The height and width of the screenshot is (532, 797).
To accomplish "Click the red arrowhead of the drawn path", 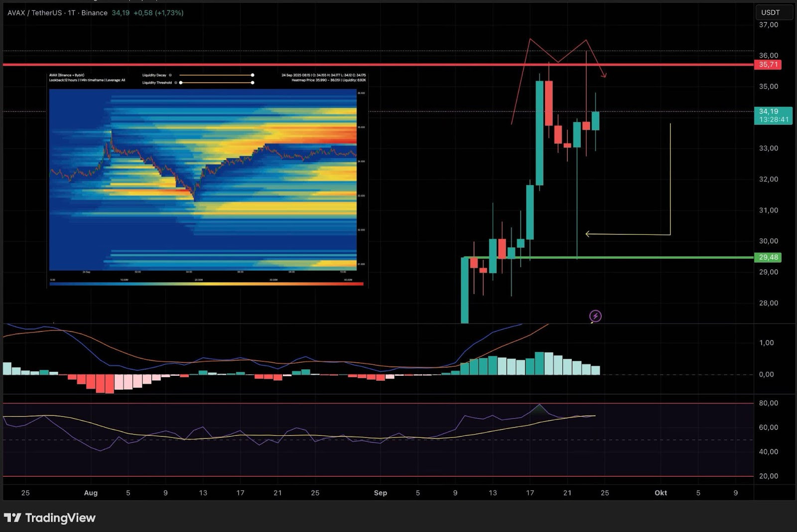I will (604, 75).
